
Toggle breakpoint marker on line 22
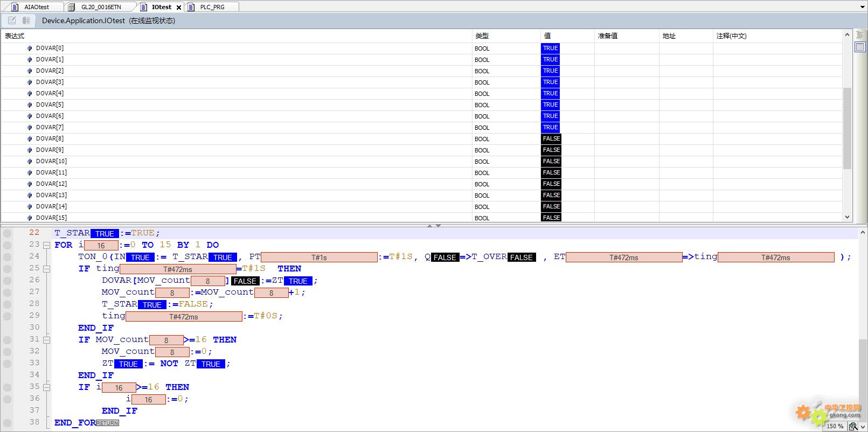(7, 233)
